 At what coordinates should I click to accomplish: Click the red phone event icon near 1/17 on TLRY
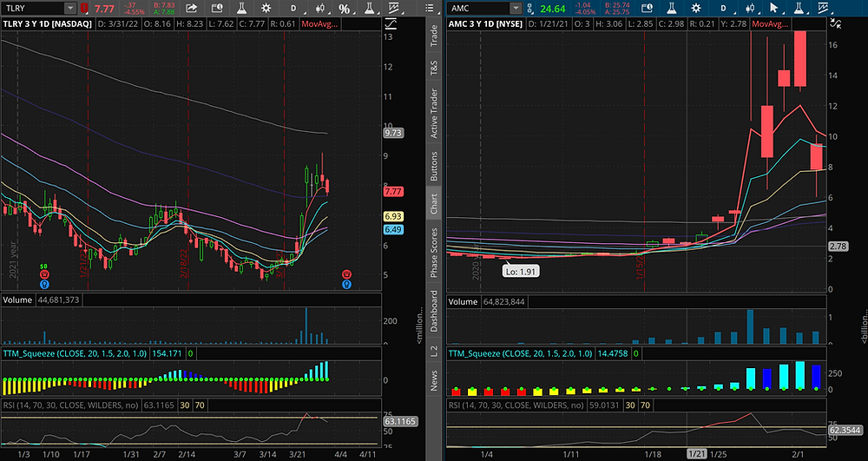pyautogui.click(x=43, y=274)
